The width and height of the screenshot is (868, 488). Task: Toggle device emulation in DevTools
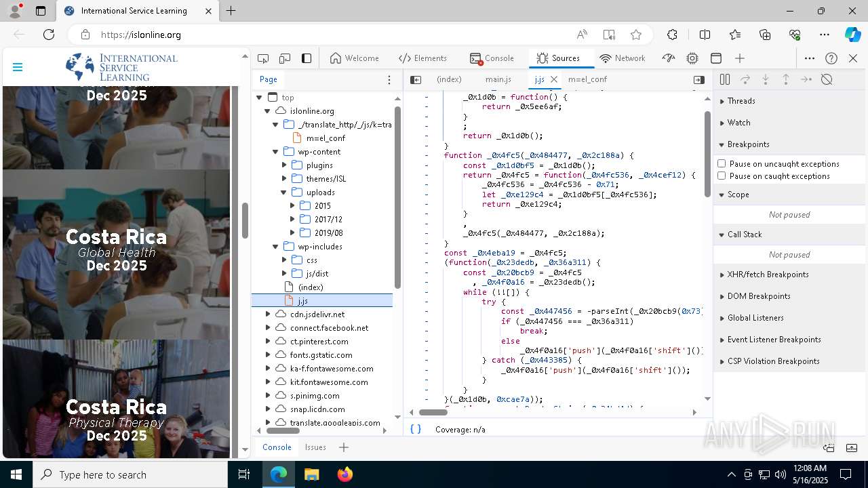coord(285,58)
